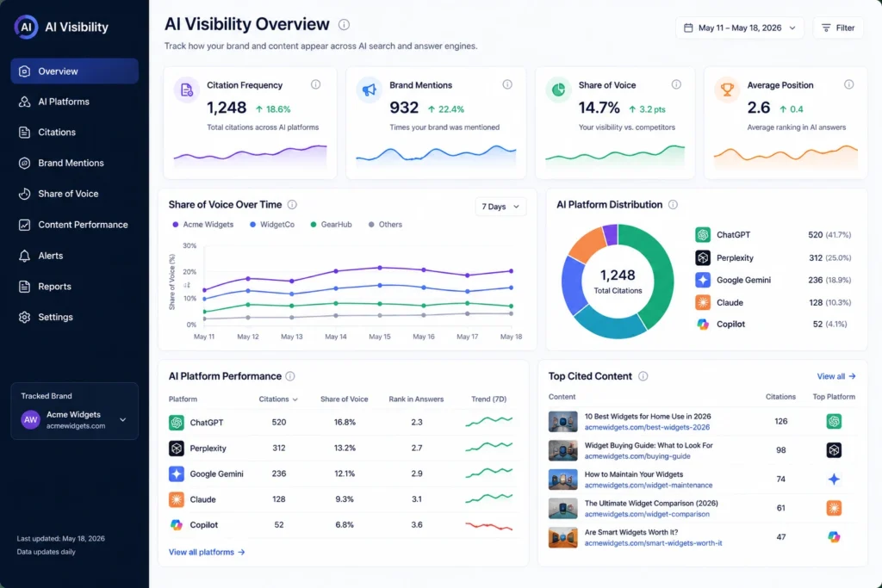Click blue Google Gemini donut segment
The height and width of the screenshot is (588, 882).
[x=574, y=286]
